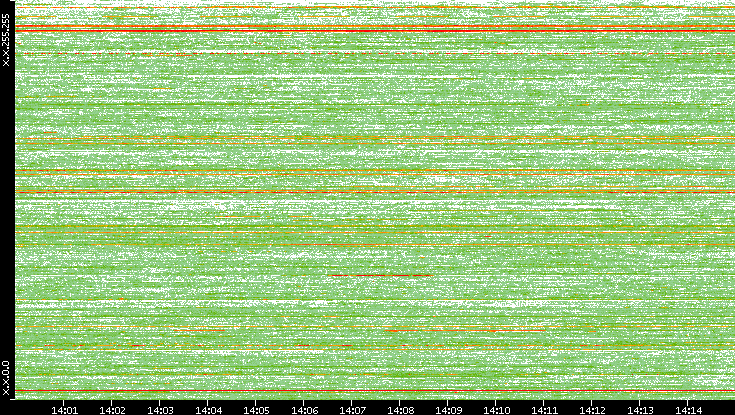Click the 14:03 time axis label

160,410
